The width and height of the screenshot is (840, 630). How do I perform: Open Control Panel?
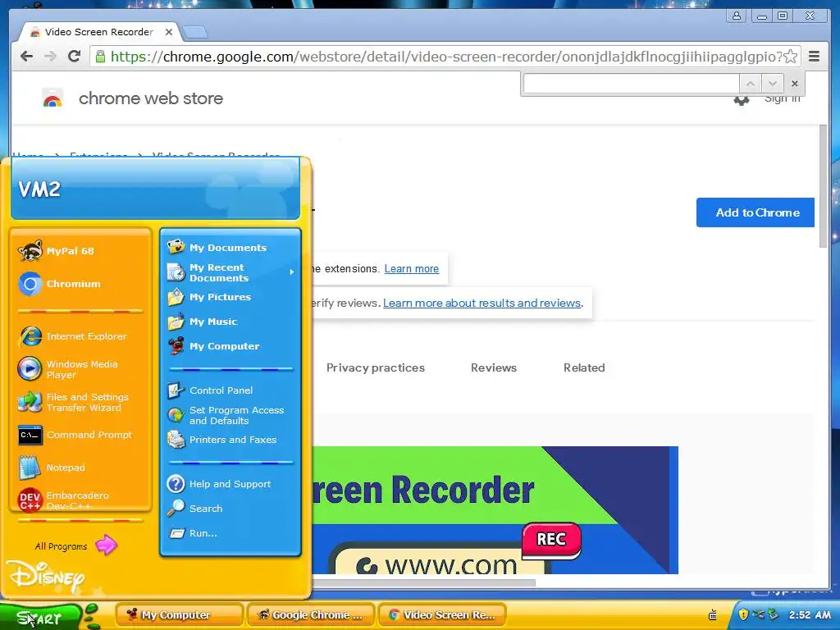click(231, 390)
